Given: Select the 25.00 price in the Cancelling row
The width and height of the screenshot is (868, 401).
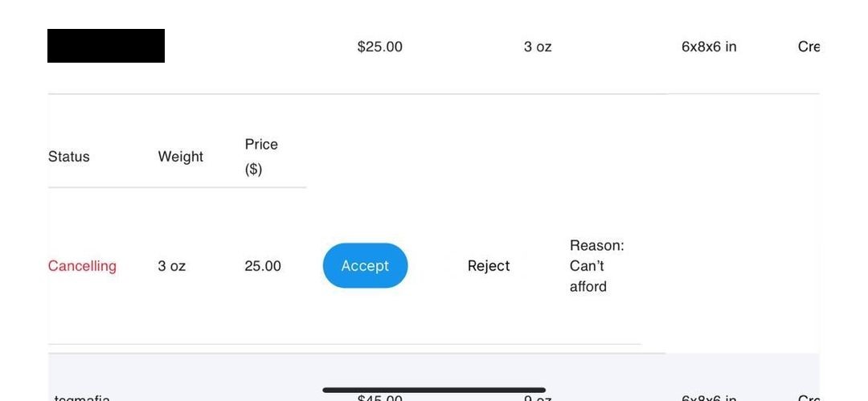Looking at the screenshot, I should click(x=263, y=266).
